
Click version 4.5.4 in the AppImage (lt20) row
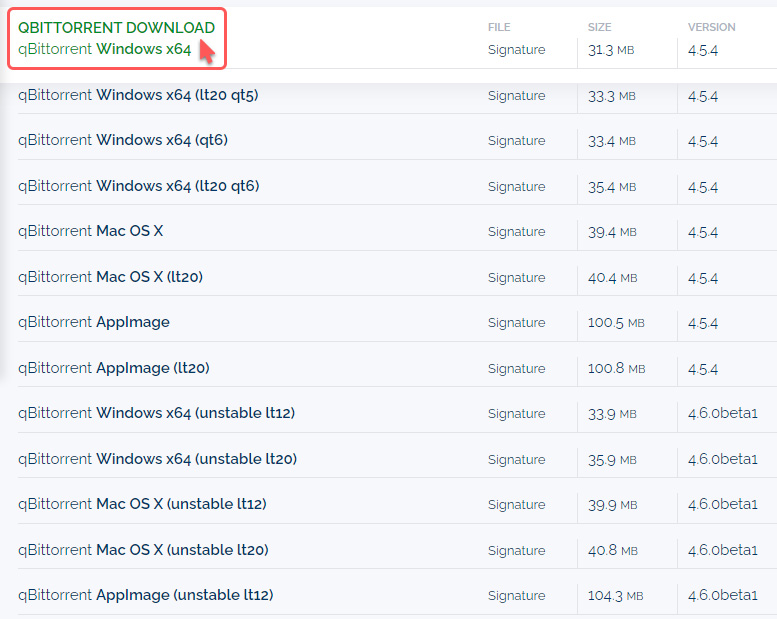point(703,369)
